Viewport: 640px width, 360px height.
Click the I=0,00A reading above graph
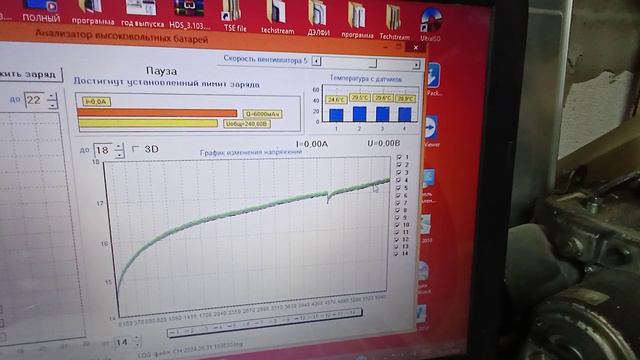coord(311,144)
